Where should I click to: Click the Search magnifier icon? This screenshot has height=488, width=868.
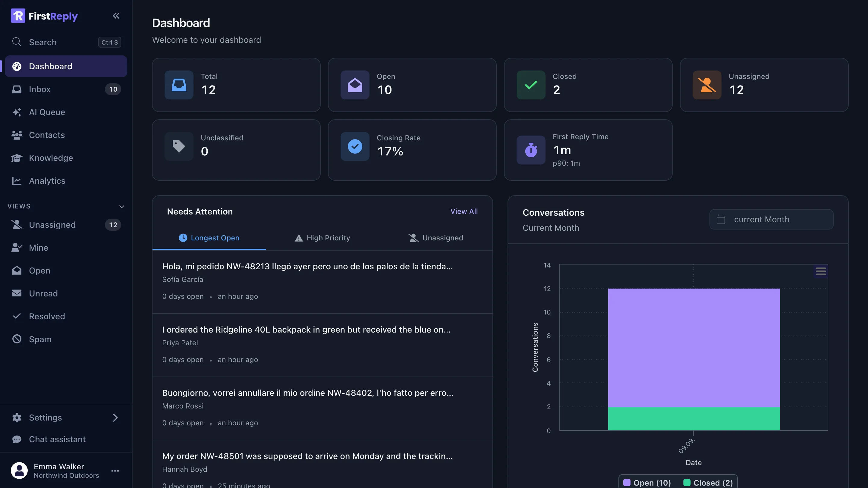click(17, 42)
